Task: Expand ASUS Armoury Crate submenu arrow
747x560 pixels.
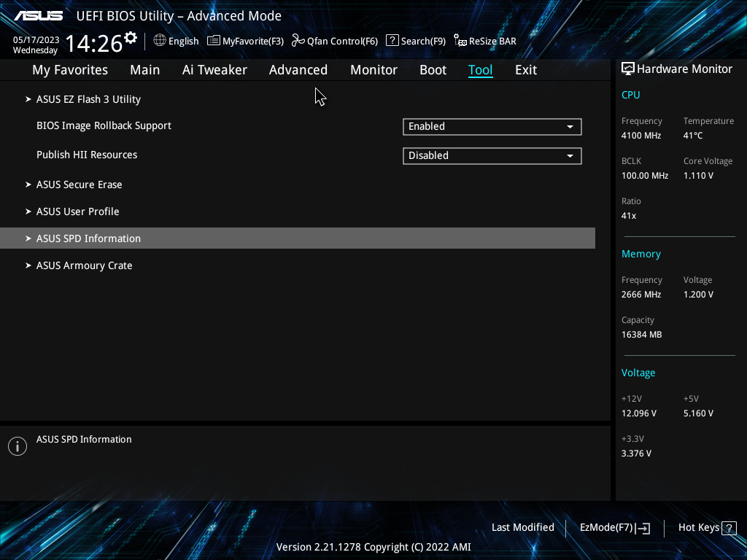Action: point(28,265)
